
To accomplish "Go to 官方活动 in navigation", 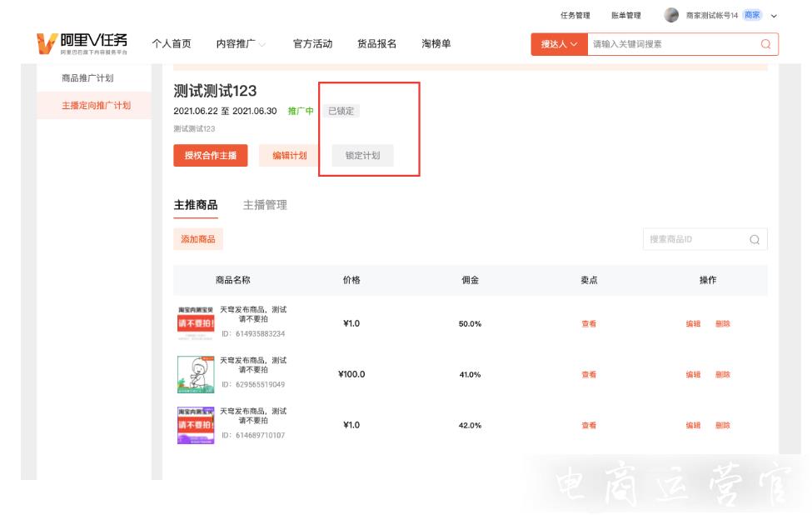I will coord(312,44).
